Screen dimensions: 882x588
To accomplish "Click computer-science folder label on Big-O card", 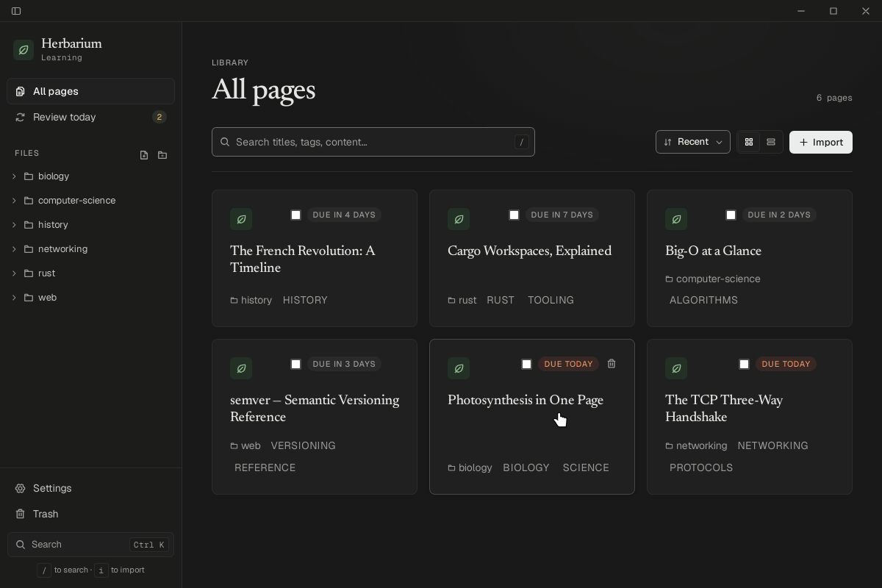I will coord(713,279).
